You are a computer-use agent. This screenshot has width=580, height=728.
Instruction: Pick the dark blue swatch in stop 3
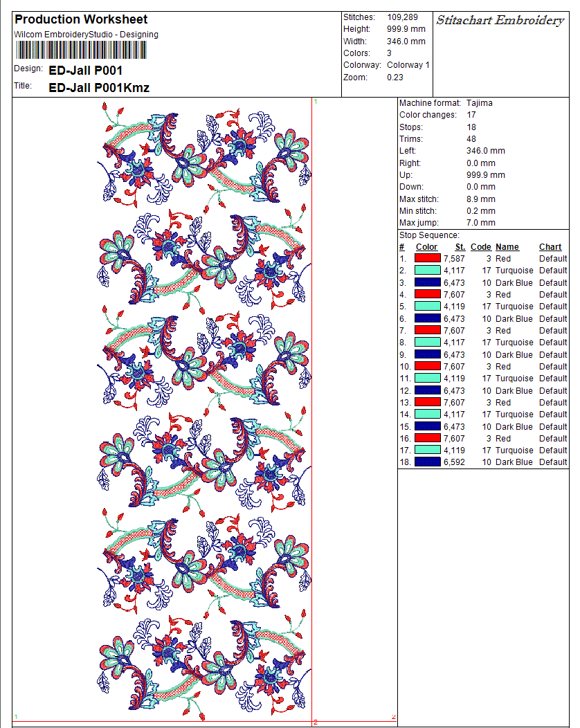click(427, 283)
